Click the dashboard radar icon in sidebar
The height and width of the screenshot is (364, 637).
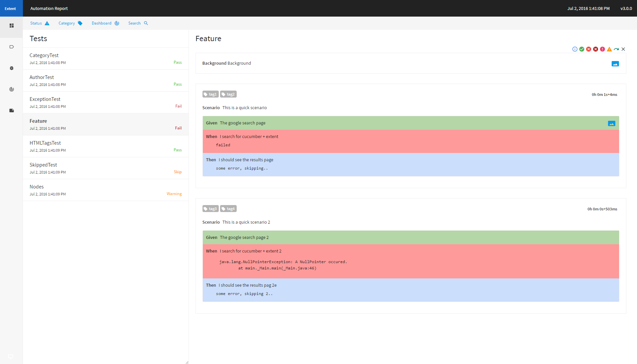(x=12, y=89)
